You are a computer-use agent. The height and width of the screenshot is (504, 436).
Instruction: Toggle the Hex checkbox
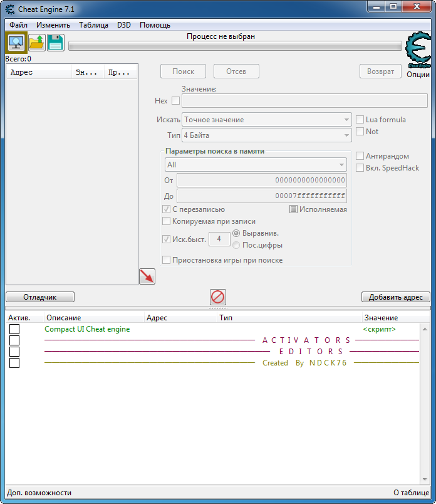[175, 100]
